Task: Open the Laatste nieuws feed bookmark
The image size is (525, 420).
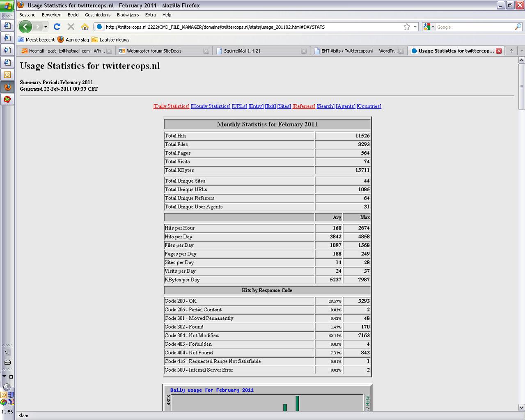Action: tap(110, 40)
